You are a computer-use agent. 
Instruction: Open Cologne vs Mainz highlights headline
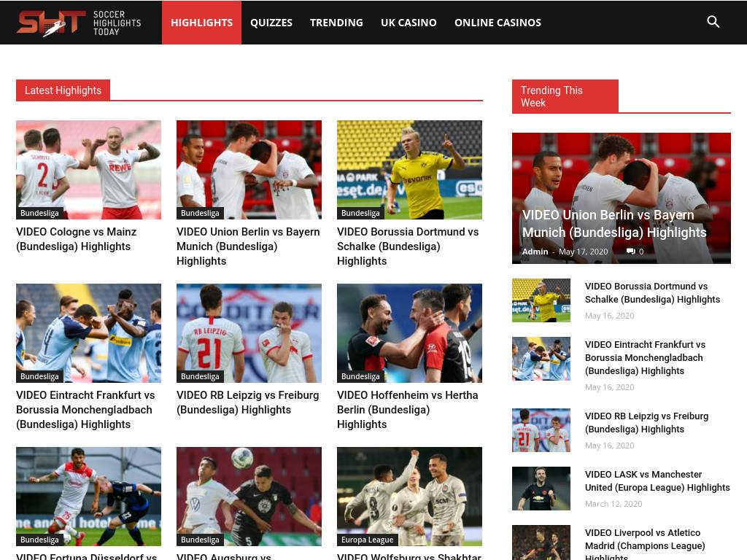76,239
